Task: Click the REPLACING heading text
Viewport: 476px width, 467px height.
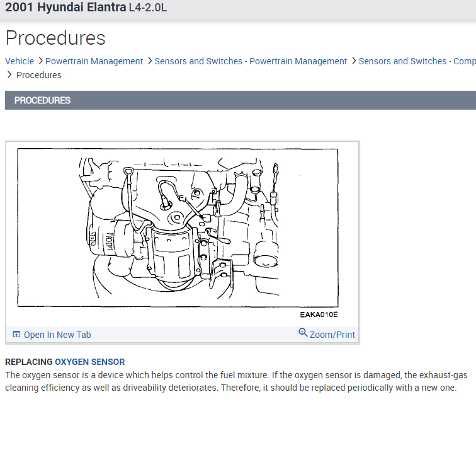Action: point(29,362)
